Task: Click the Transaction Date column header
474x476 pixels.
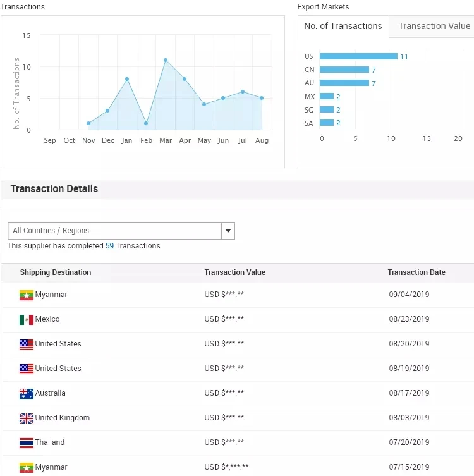Action: pyautogui.click(x=416, y=272)
